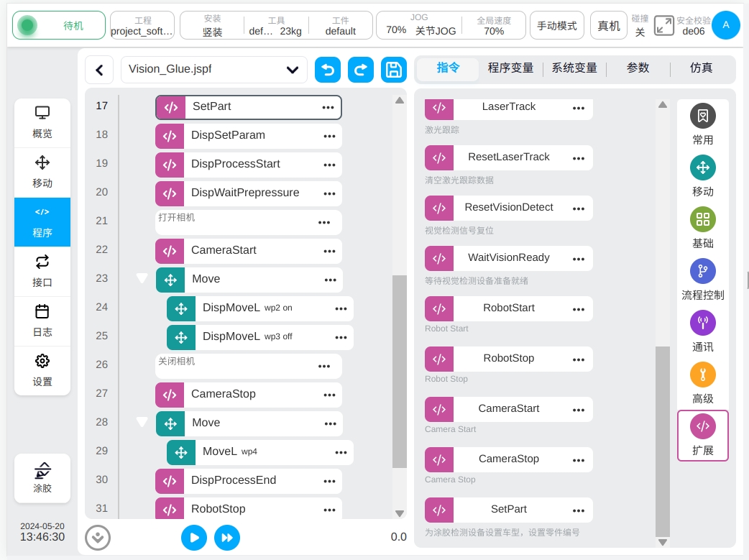This screenshot has width=749, height=560.
Task: Open the 涂胶 gluing panel
Action: coord(42,478)
